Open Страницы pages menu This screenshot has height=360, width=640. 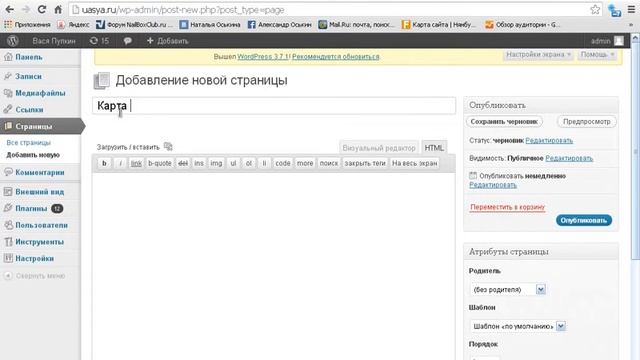[x=33, y=127]
